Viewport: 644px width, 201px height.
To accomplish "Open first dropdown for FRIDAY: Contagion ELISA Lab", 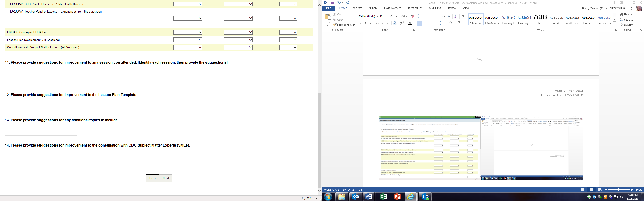I will [x=188, y=32].
